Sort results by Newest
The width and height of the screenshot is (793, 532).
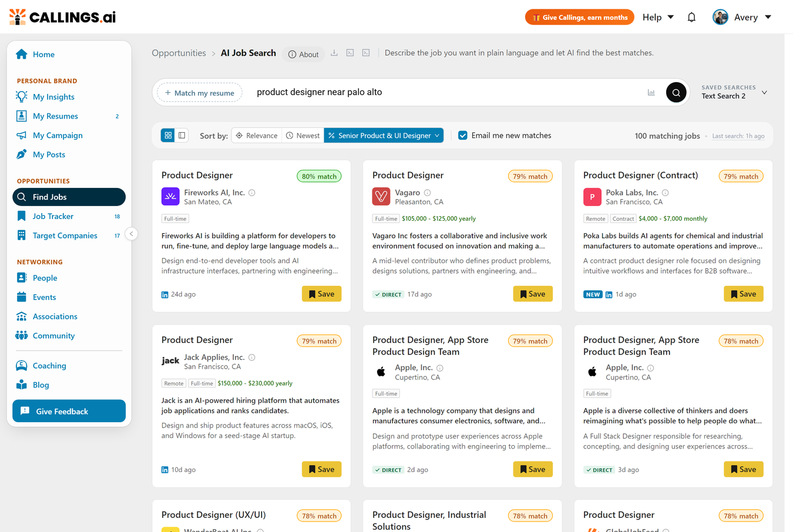(x=303, y=135)
